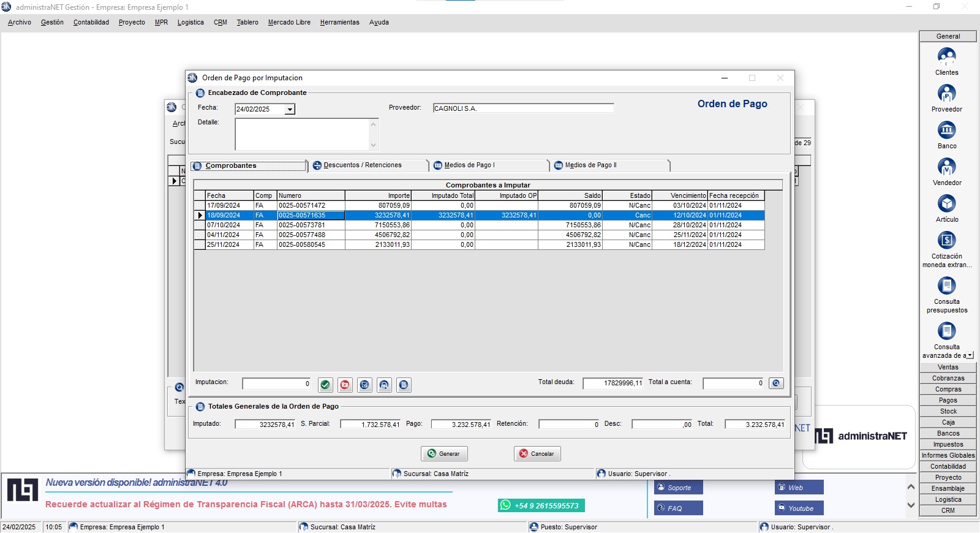Expand the Compras sidebar section
Screen dimensions: 980x533
[x=948, y=389]
